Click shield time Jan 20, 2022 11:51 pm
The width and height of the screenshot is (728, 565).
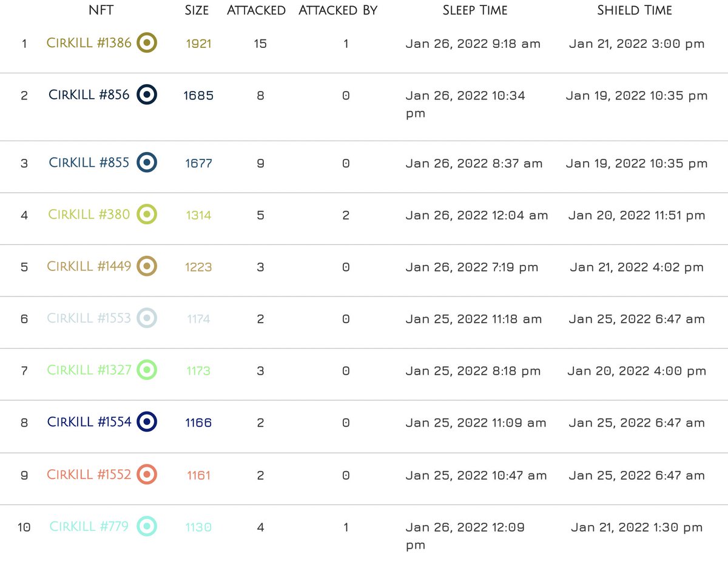coord(637,215)
